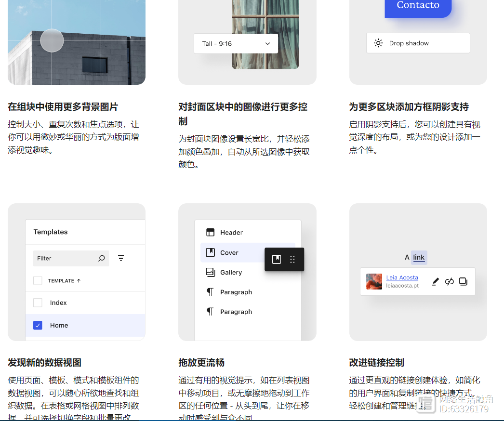Click the blue Contacto button
This screenshot has width=504, height=421.
coord(418,6)
